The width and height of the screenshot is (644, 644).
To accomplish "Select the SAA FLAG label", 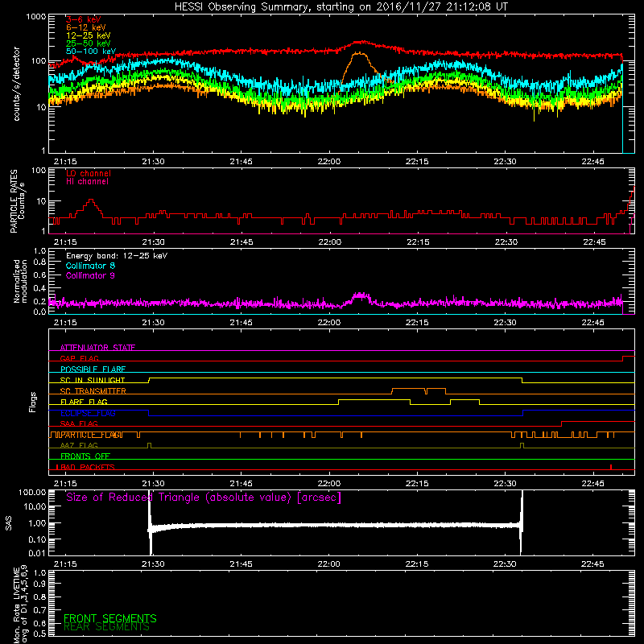I will [x=79, y=423].
